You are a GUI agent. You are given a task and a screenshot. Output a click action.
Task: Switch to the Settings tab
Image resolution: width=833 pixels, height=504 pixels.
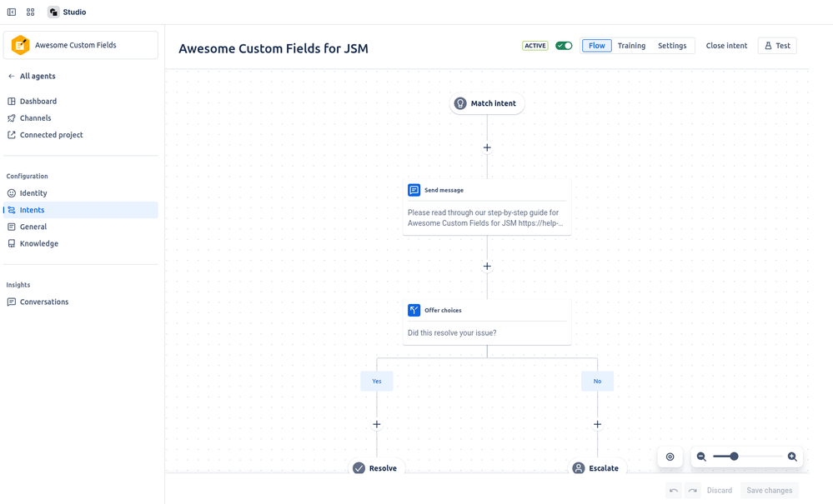tap(672, 46)
